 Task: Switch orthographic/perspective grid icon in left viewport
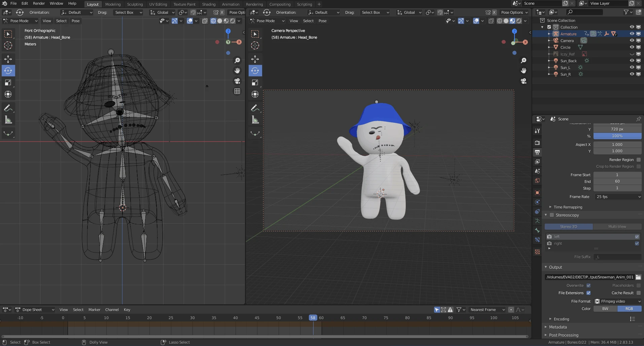pyautogui.click(x=237, y=91)
